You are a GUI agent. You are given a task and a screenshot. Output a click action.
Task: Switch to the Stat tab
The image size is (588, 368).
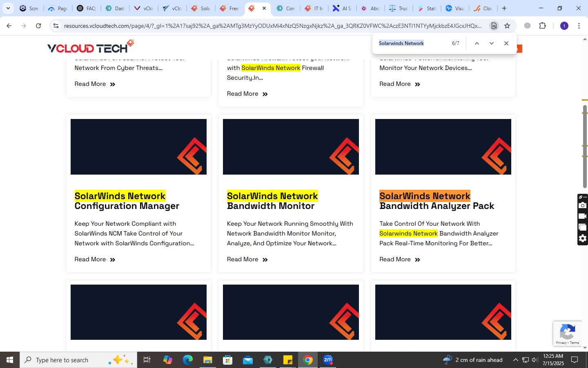pos(427,8)
